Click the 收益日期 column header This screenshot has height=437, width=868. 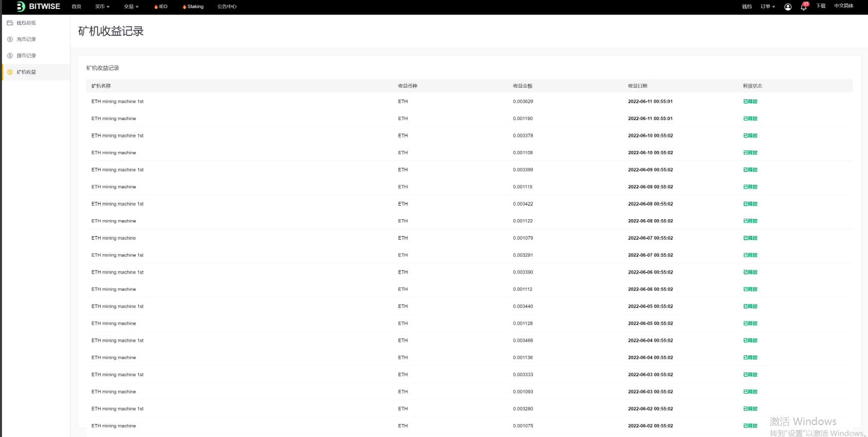tap(637, 86)
